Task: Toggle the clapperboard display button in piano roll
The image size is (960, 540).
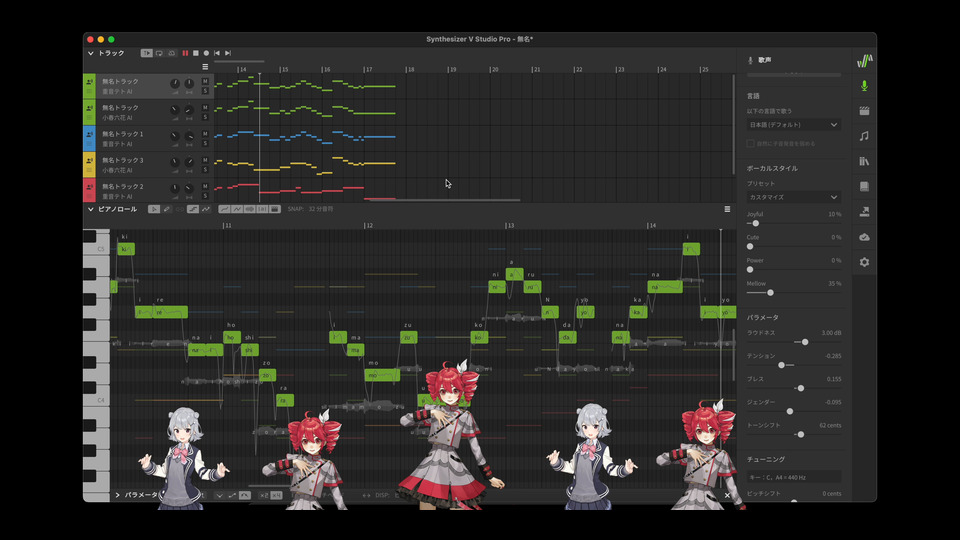Action: pos(275,209)
